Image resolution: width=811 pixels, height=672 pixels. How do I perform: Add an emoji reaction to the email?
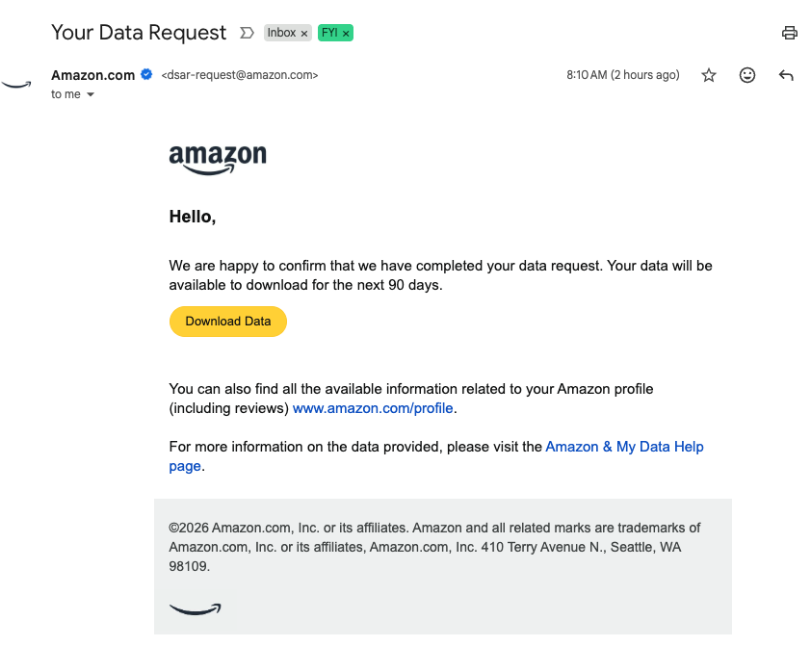[x=747, y=74]
